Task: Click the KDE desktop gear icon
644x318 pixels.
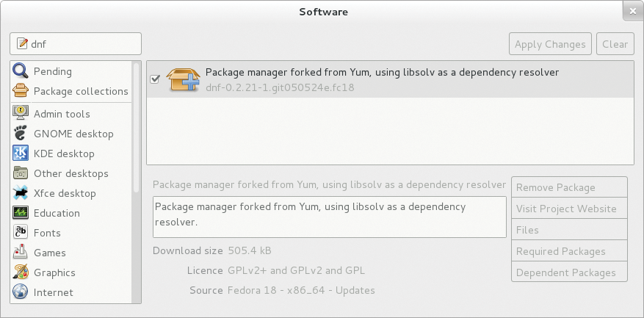Action: point(21,153)
